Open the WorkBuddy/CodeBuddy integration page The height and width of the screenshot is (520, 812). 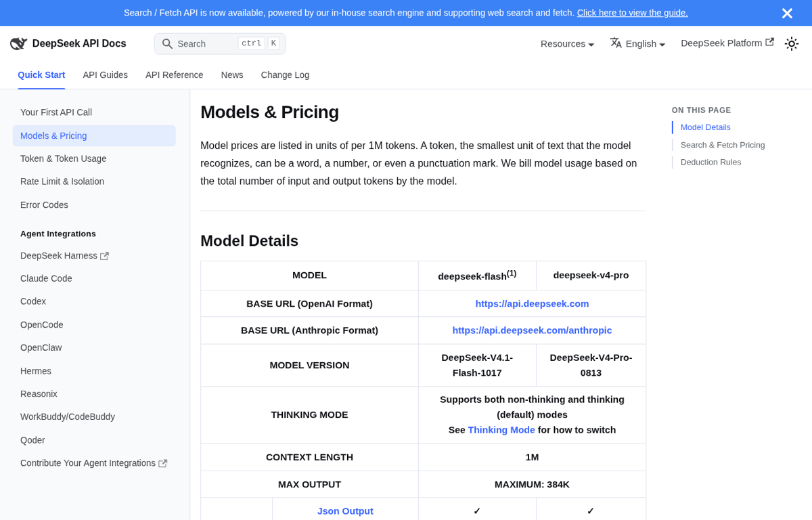pyautogui.click(x=94, y=417)
